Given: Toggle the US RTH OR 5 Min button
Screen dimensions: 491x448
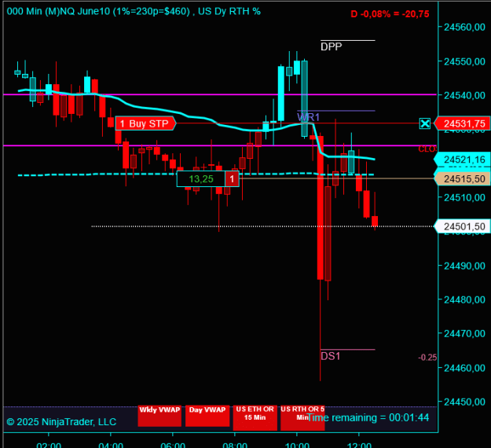Looking at the screenshot, I should (302, 417).
